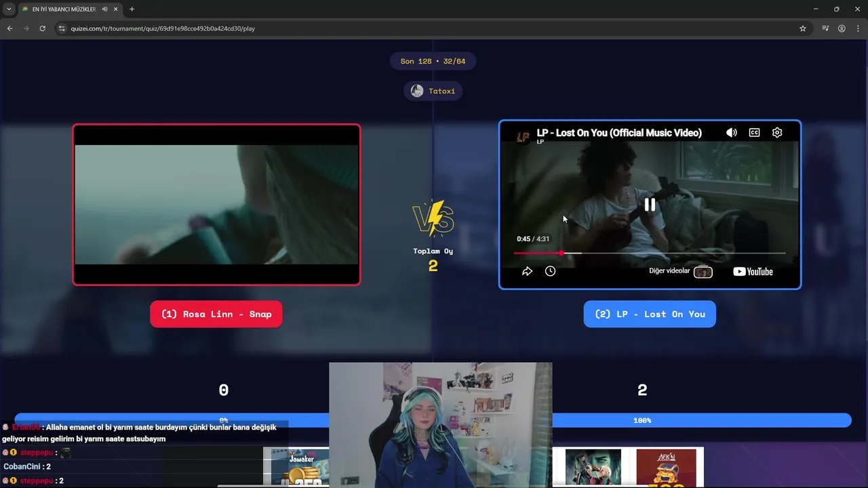Image resolution: width=868 pixels, height=488 pixels.
Task: Click the Toplam Oy total votes label
Action: (433, 251)
